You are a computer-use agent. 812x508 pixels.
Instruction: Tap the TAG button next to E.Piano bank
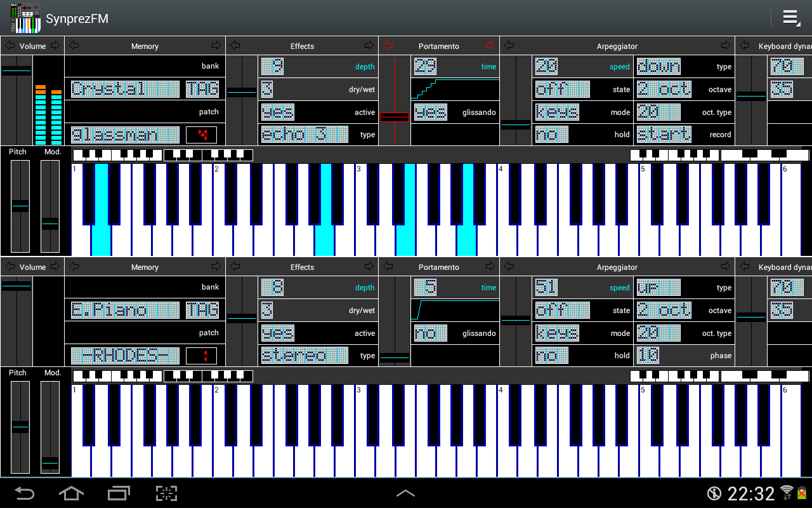202,311
